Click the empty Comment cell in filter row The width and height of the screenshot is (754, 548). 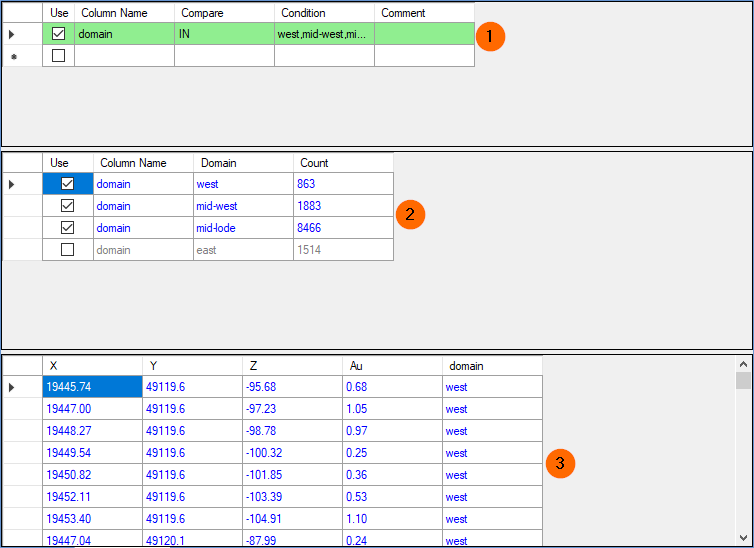tap(424, 34)
